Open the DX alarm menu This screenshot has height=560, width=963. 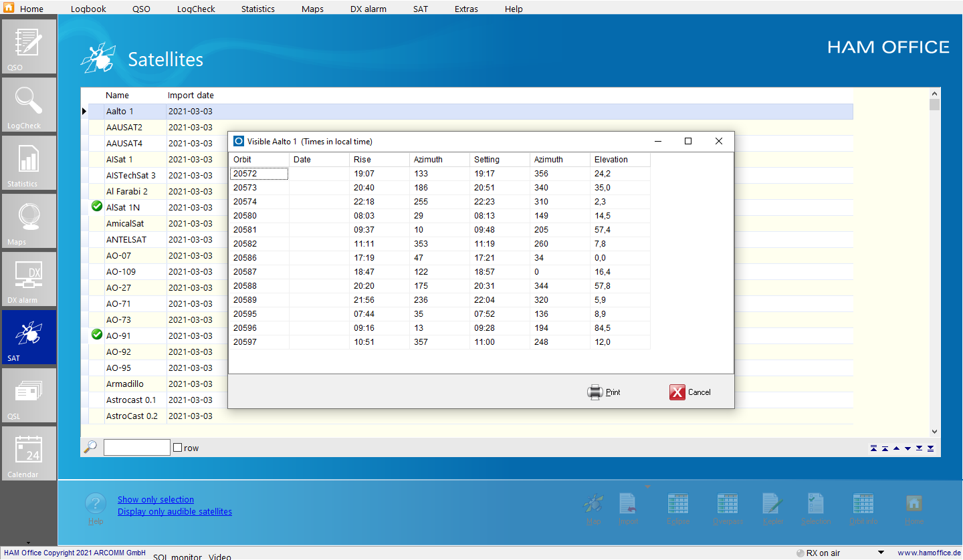(368, 9)
